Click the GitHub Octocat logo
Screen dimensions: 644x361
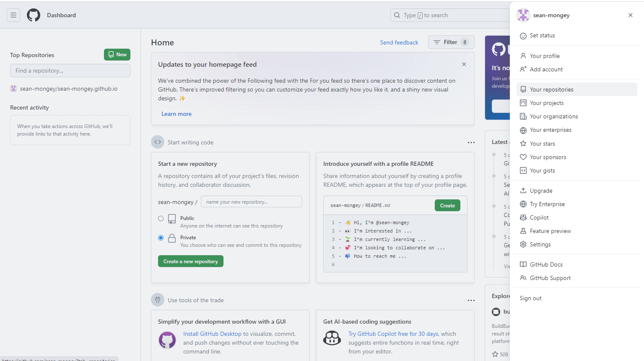coord(34,15)
